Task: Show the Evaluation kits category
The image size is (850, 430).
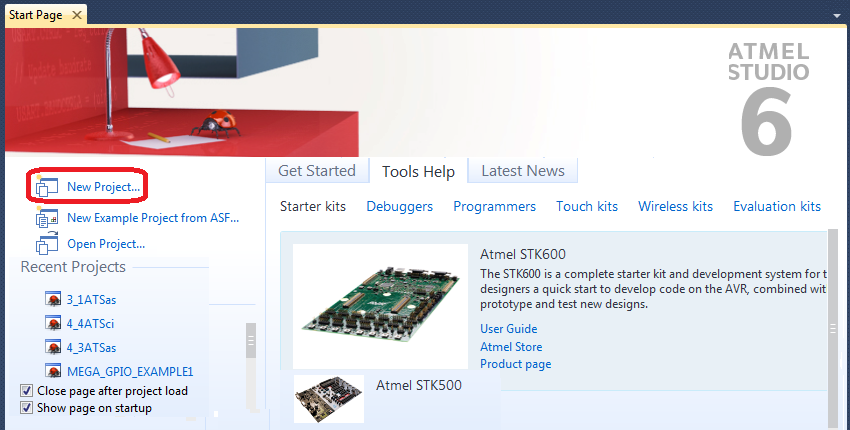Action: tap(777, 207)
